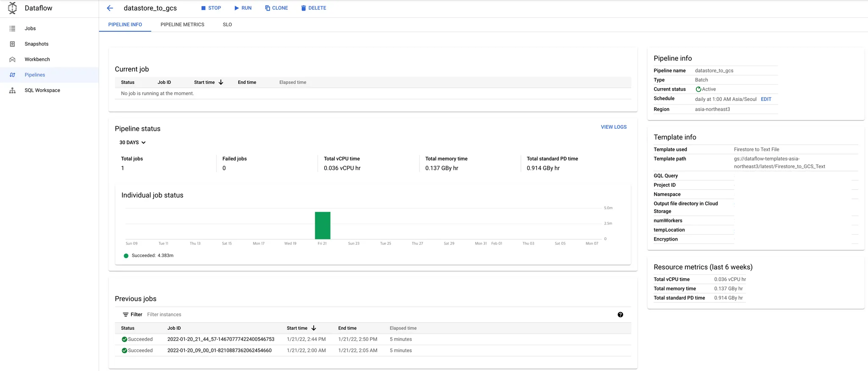Click the green Succeeded legend dot
Image resolution: width=868 pixels, height=371 pixels.
coord(126,256)
